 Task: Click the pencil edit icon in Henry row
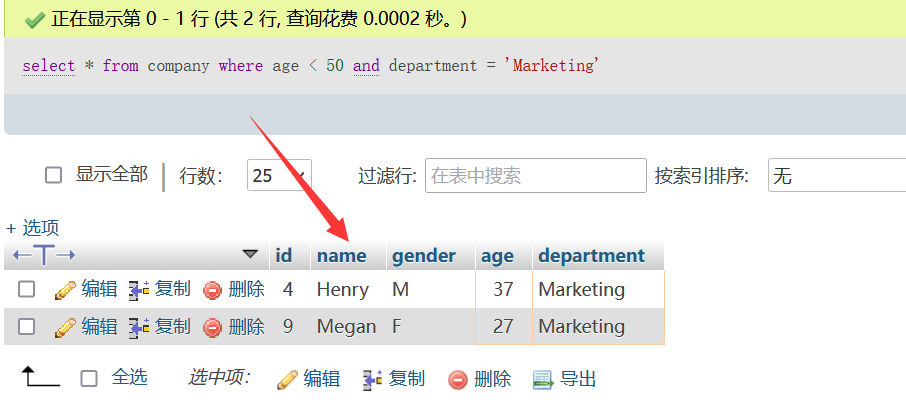pos(65,290)
